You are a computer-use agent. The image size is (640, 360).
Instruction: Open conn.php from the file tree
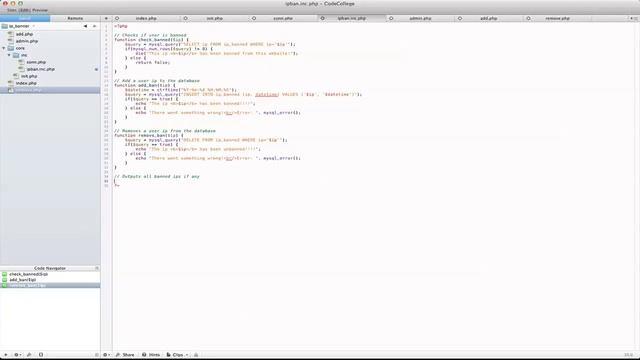coord(36,62)
